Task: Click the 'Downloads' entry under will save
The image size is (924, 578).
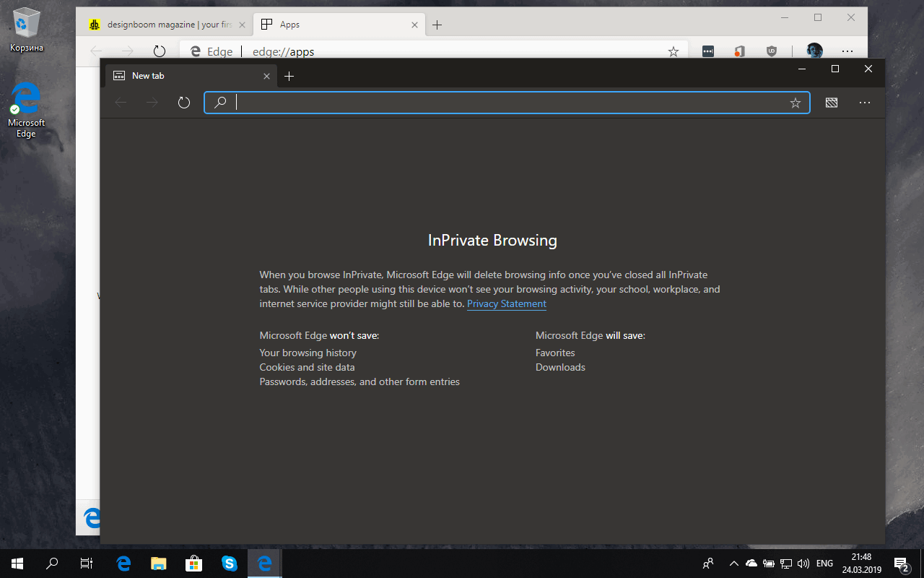Action: click(x=560, y=367)
